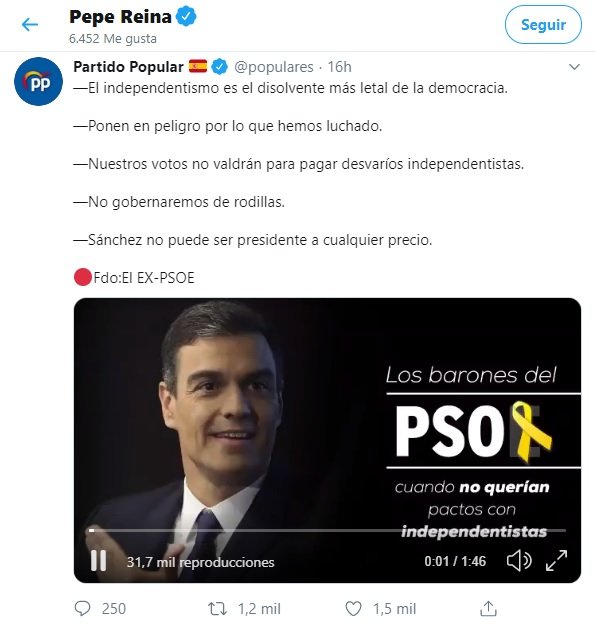
Task: Open the @populares handle link
Action: tap(274, 67)
